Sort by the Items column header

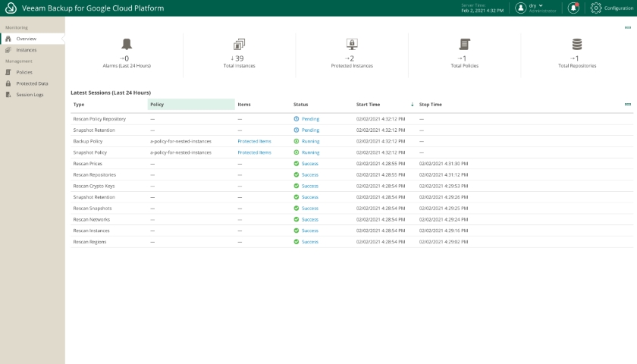(244, 105)
